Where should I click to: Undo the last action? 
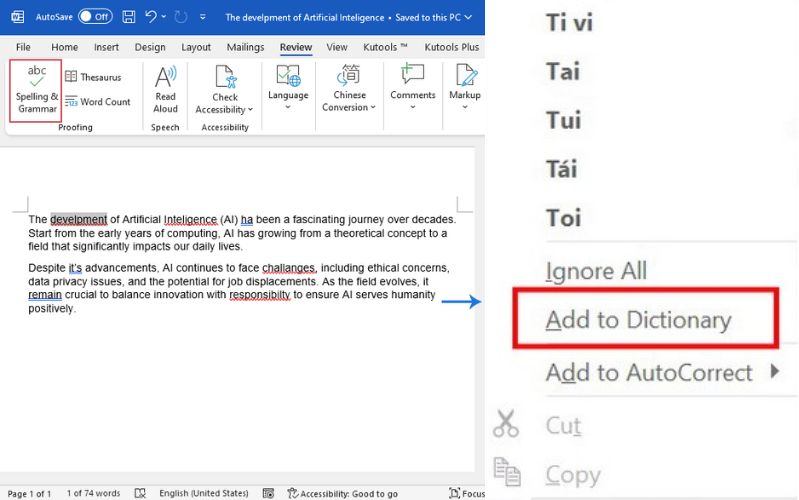[151, 17]
